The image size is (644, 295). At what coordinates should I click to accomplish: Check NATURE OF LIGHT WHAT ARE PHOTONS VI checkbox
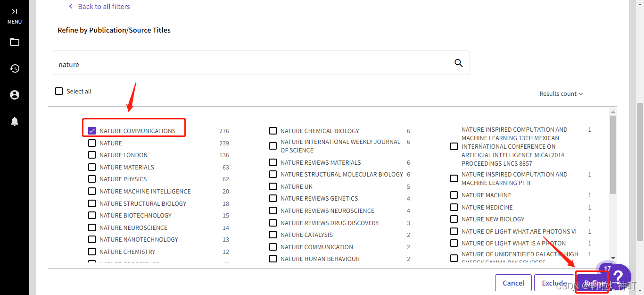454,231
